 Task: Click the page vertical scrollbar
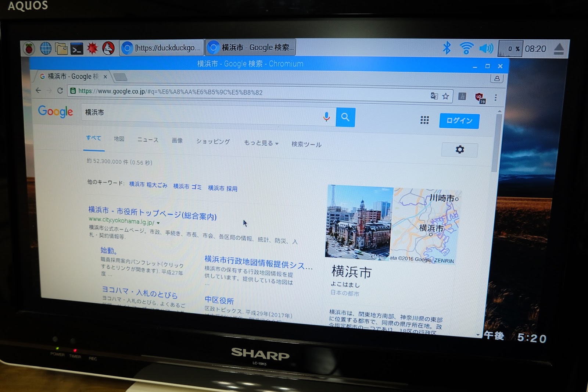tap(497, 142)
